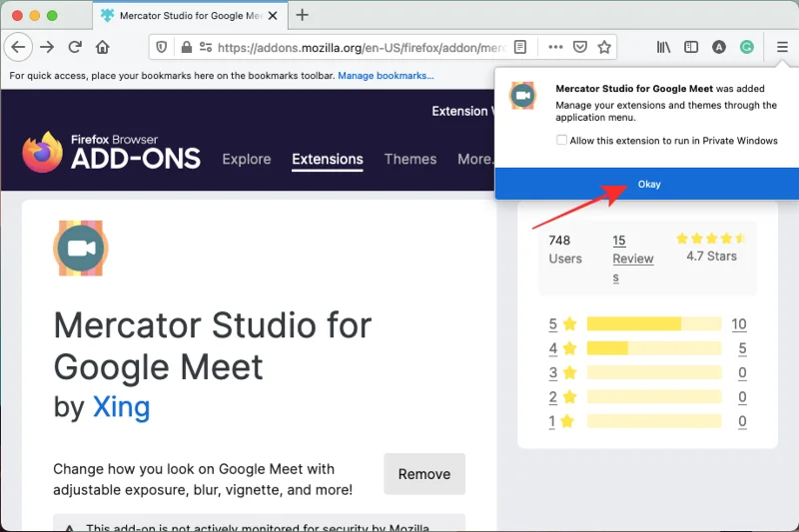Open the Explore section

click(246, 159)
